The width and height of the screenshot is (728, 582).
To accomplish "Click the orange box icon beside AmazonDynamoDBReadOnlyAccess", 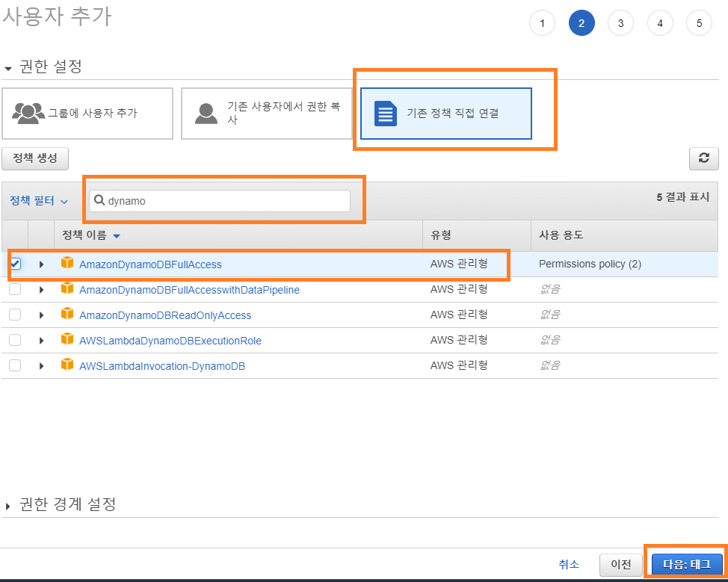I will coord(67,315).
